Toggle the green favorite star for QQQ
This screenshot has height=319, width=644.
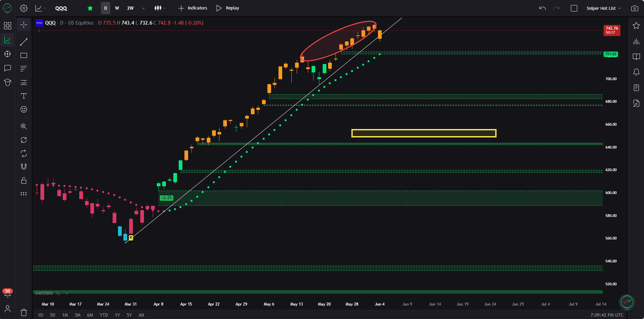[90, 8]
